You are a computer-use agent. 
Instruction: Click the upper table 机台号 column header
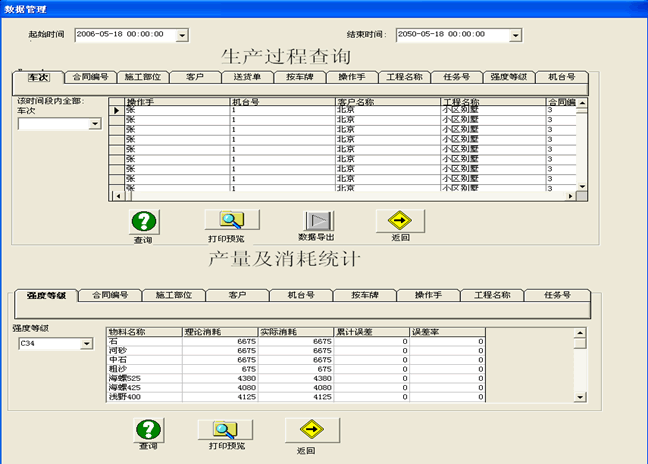(282, 102)
